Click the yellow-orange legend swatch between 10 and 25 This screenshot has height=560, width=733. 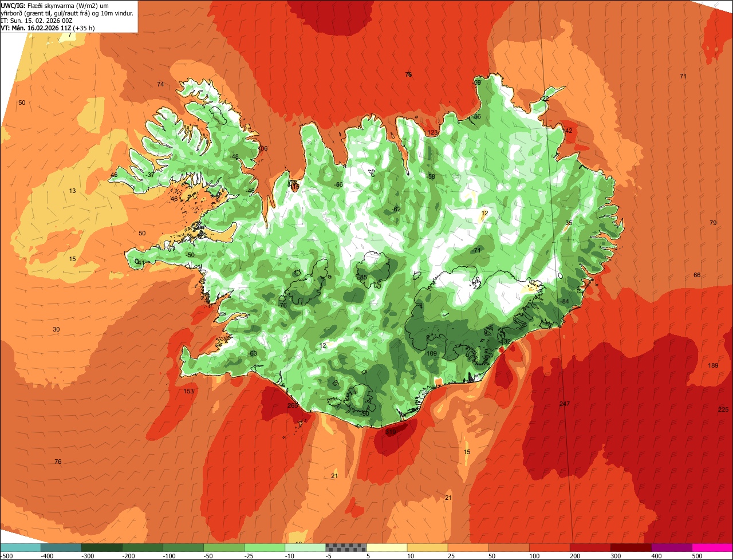pyautogui.click(x=427, y=547)
